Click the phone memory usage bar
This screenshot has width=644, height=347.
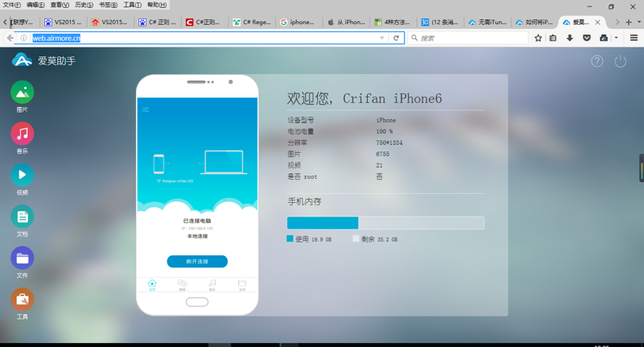pyautogui.click(x=386, y=222)
